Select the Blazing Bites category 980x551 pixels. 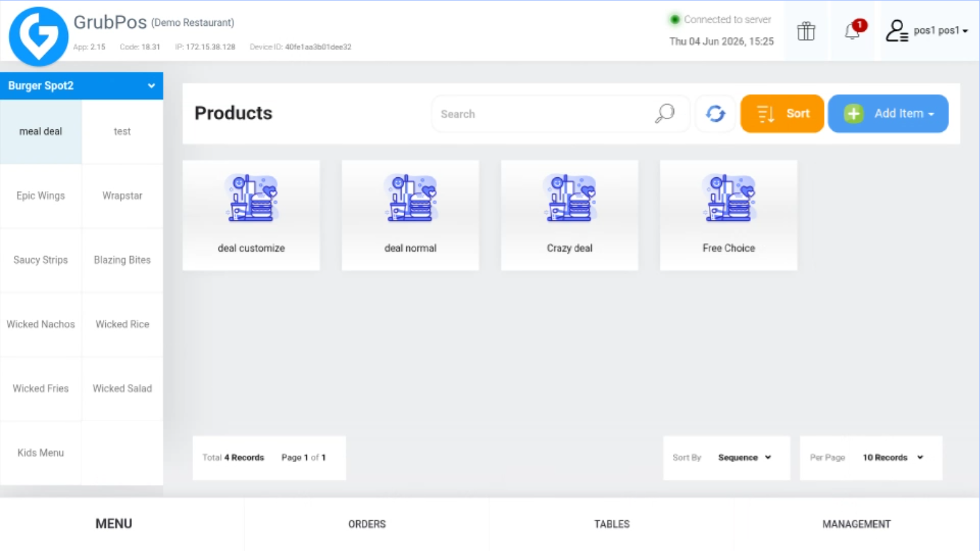tap(122, 260)
